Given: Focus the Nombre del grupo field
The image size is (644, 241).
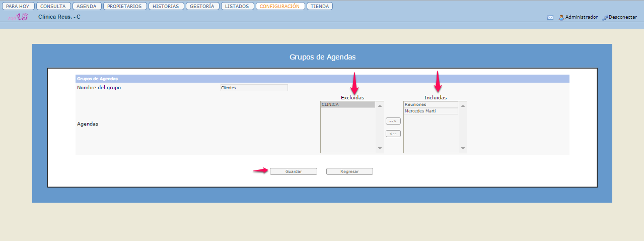Looking at the screenshot, I should pos(254,88).
